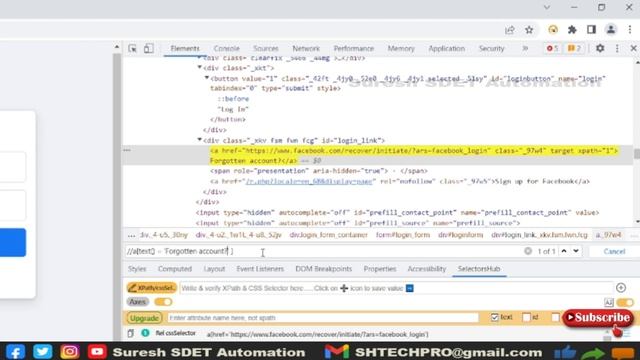The image size is (640, 360).
Task: Click inside the XPath search field
Action: coord(322,251)
